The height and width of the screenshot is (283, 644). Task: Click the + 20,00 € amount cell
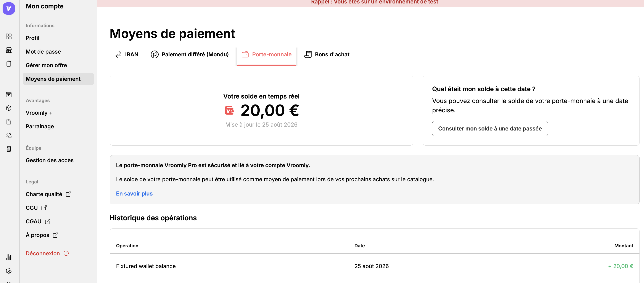[620, 266]
